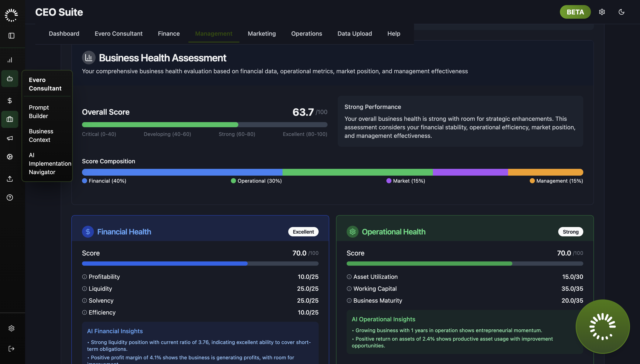Select Prompt Builder in the flyout menu
The height and width of the screenshot is (364, 640).
tap(39, 112)
